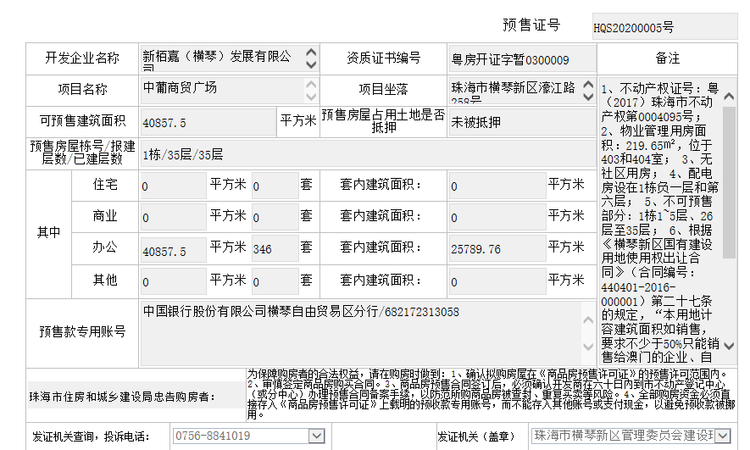
Task: Click the 住宅 row label
Action: 105,184
